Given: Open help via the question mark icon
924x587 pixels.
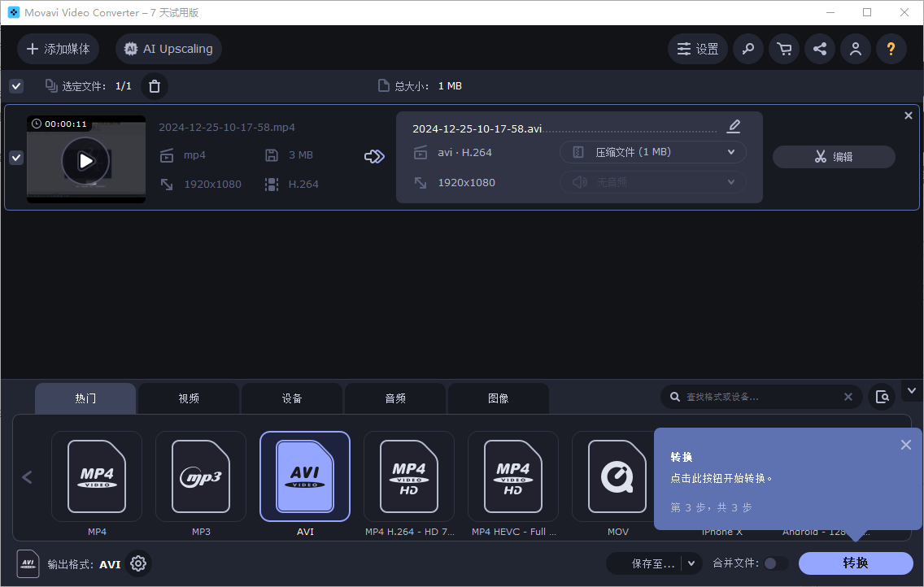Looking at the screenshot, I should point(891,49).
